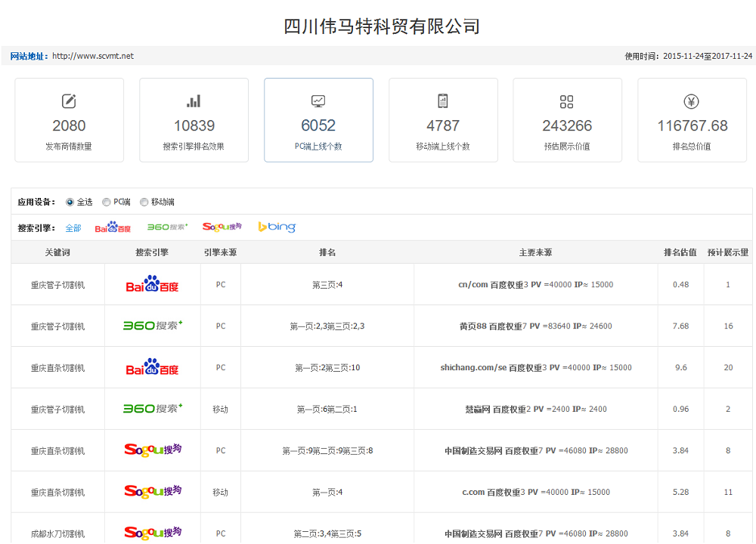Select the 全部 search engine option
The width and height of the screenshot is (756, 544).
point(73,227)
